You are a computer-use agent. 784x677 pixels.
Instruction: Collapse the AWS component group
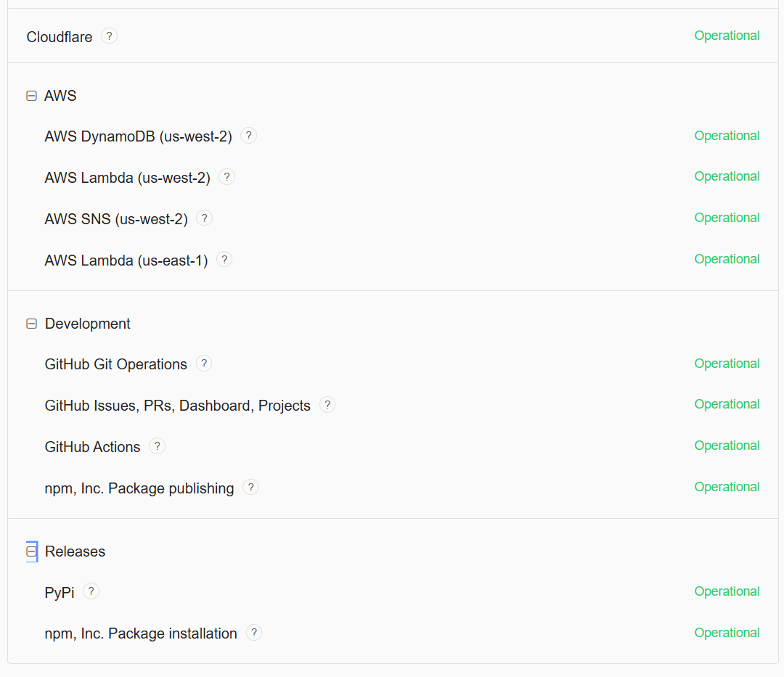(x=31, y=96)
